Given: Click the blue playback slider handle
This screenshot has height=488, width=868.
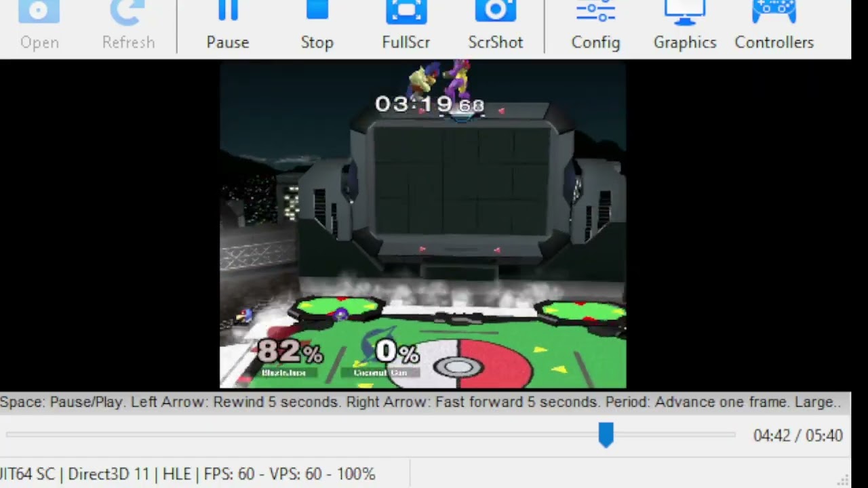Looking at the screenshot, I should (x=606, y=435).
